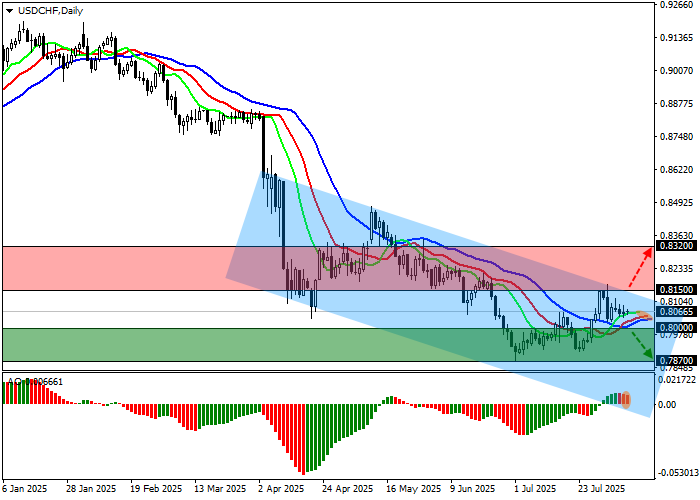
Task: Click the 0.78700 support level price tag
Action: 677,360
